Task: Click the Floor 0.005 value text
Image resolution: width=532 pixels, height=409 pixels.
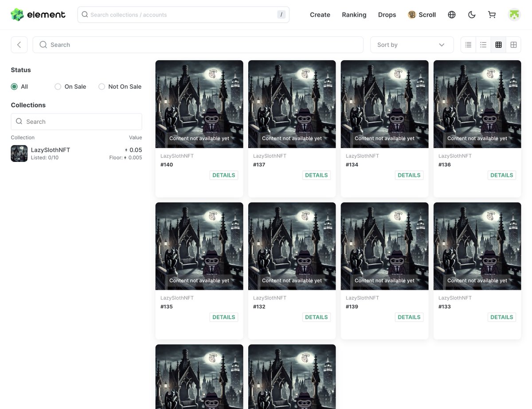Action: [126, 157]
